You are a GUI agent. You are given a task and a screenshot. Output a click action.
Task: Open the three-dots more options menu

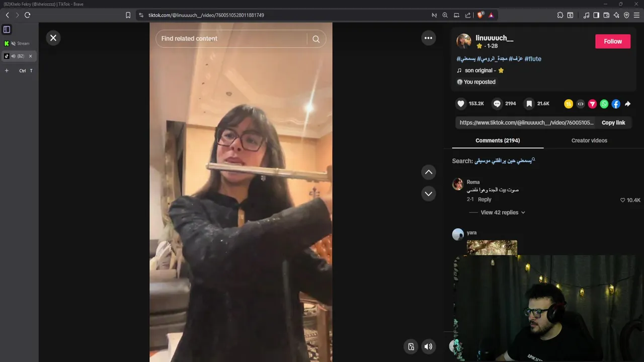click(x=428, y=38)
